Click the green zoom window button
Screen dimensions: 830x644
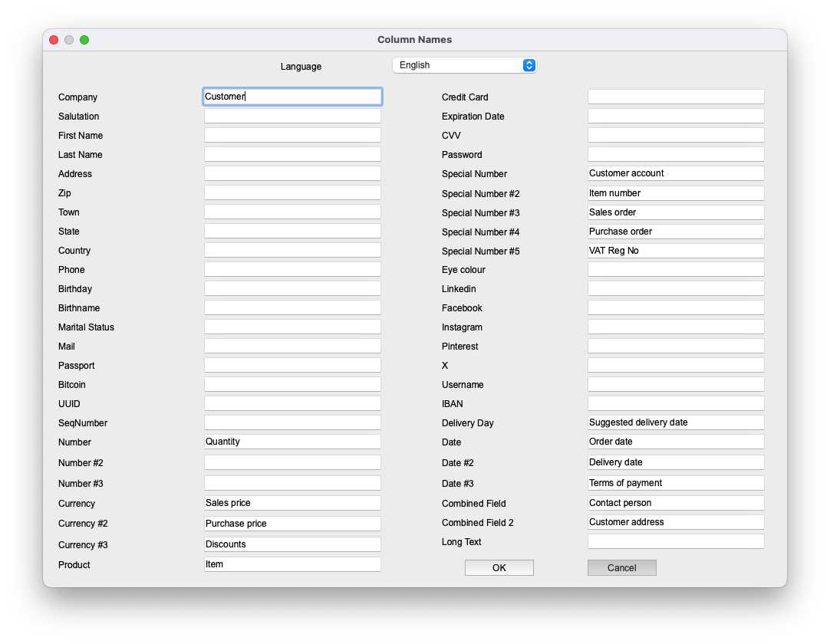pos(84,40)
